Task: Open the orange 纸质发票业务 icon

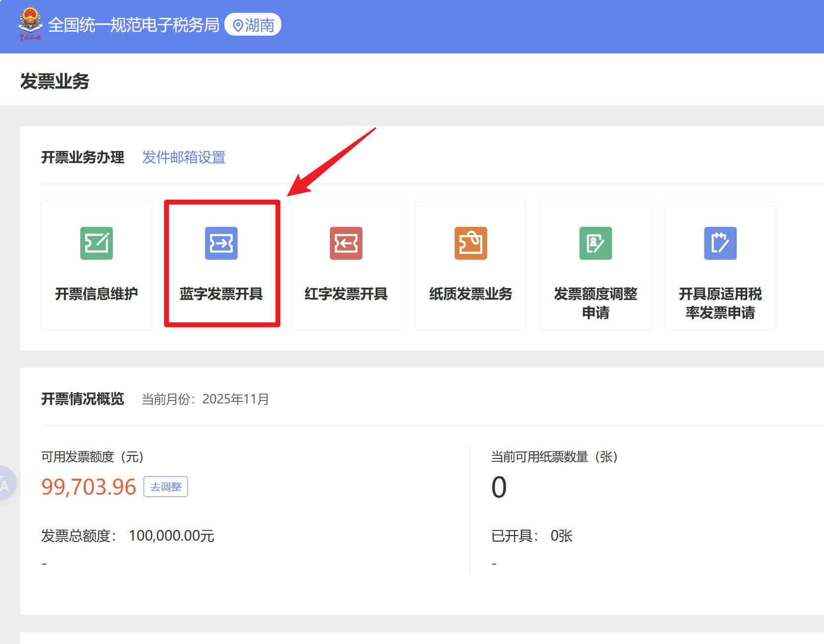Action: pyautogui.click(x=471, y=243)
